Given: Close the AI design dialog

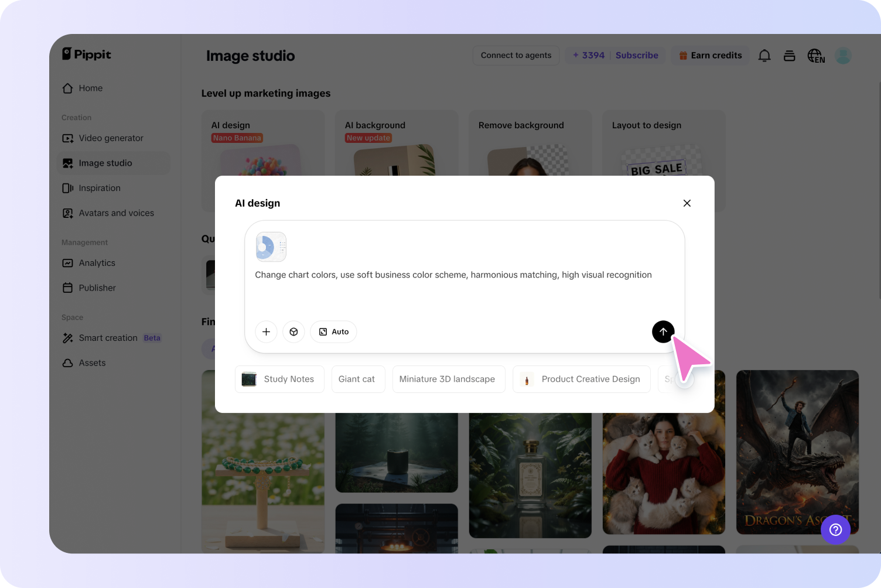Looking at the screenshot, I should coord(687,203).
